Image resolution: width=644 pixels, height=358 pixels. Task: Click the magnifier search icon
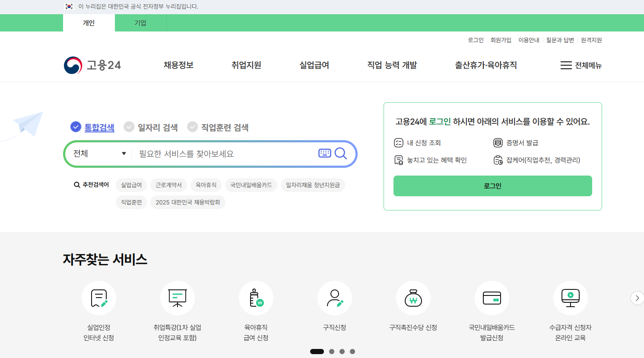click(341, 153)
